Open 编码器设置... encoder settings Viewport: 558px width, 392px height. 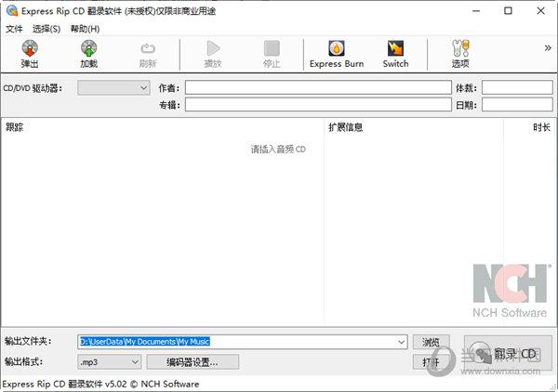[193, 362]
